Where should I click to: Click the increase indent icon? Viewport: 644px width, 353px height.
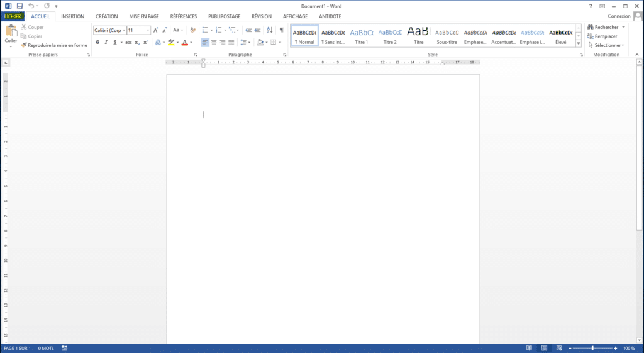pos(257,30)
